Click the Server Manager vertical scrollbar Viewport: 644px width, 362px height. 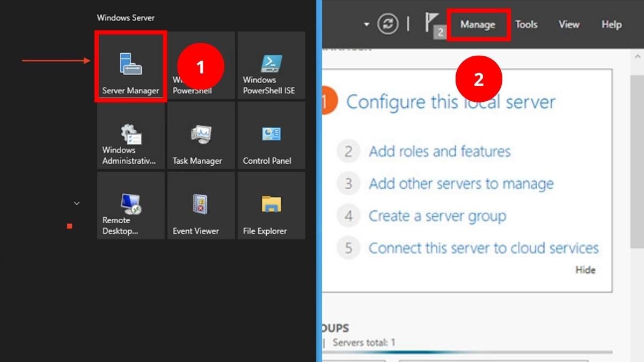click(x=638, y=161)
